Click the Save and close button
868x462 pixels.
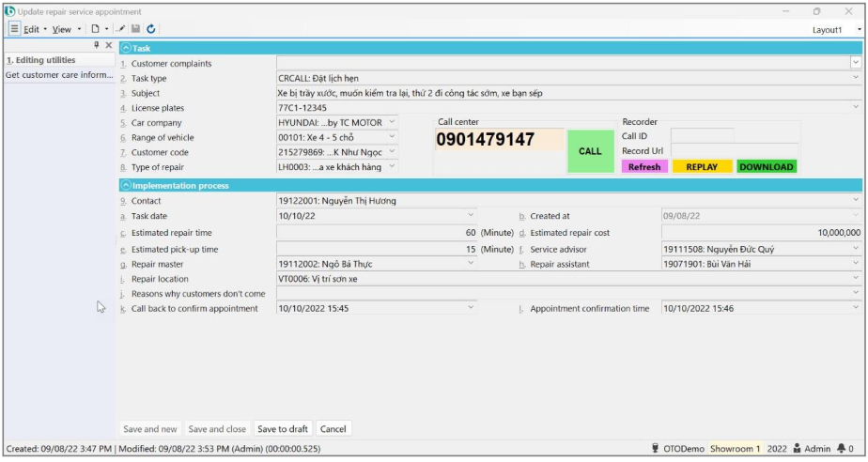[217, 429]
